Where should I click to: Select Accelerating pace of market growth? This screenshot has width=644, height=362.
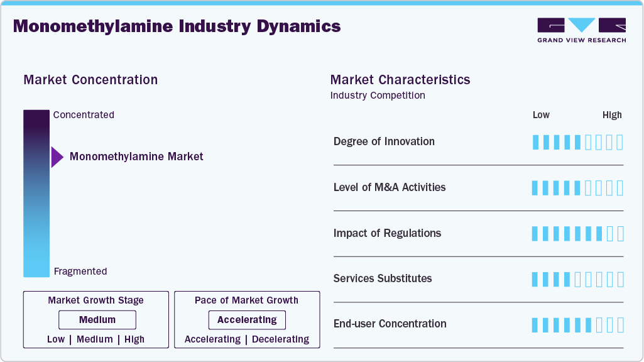click(246, 319)
